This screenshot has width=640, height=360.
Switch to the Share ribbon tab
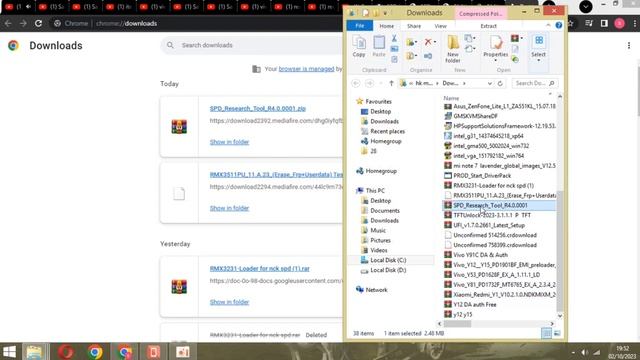pyautogui.click(x=413, y=26)
